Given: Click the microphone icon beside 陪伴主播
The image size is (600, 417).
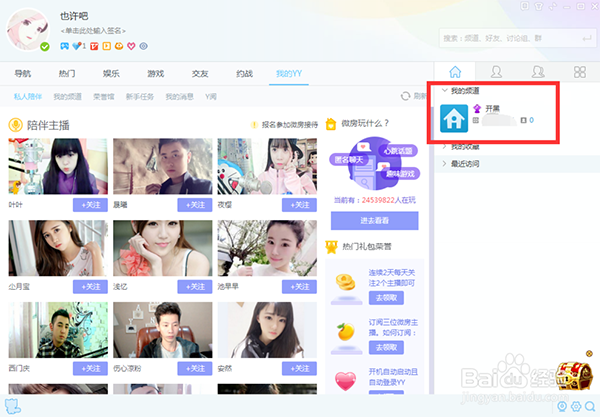Looking at the screenshot, I should click(x=15, y=125).
